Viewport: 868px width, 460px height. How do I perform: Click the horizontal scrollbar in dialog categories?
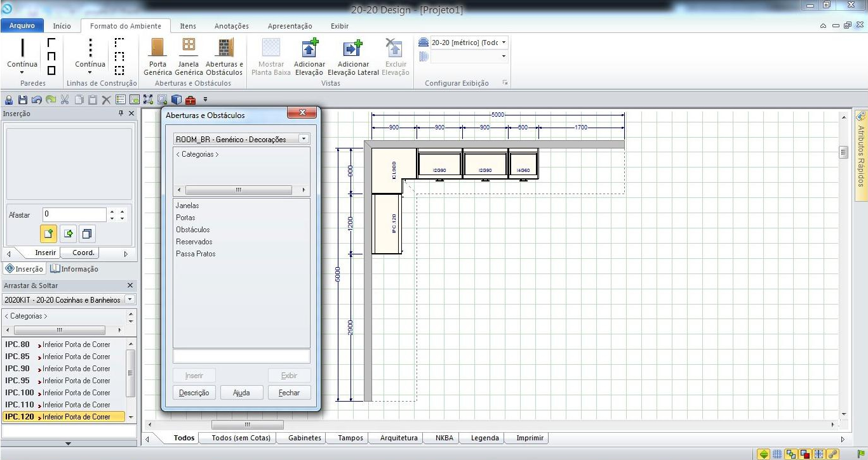point(239,190)
